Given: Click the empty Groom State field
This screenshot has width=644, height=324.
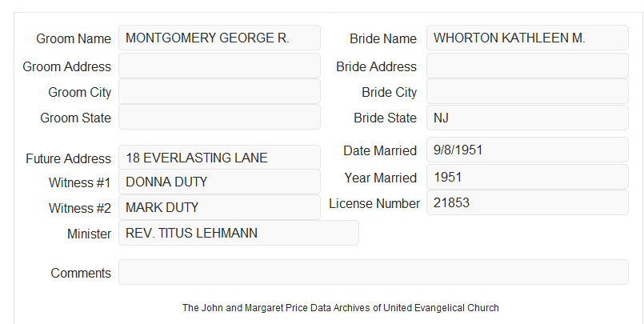Looking at the screenshot, I should coord(219,117).
